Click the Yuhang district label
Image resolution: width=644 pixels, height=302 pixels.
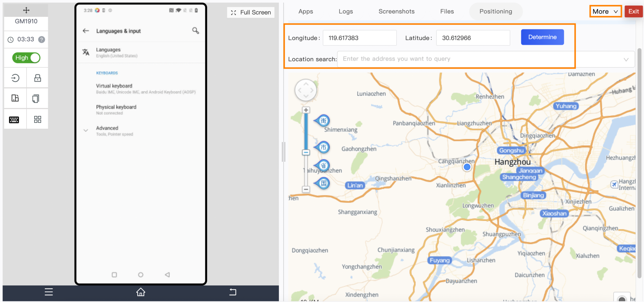(566, 106)
